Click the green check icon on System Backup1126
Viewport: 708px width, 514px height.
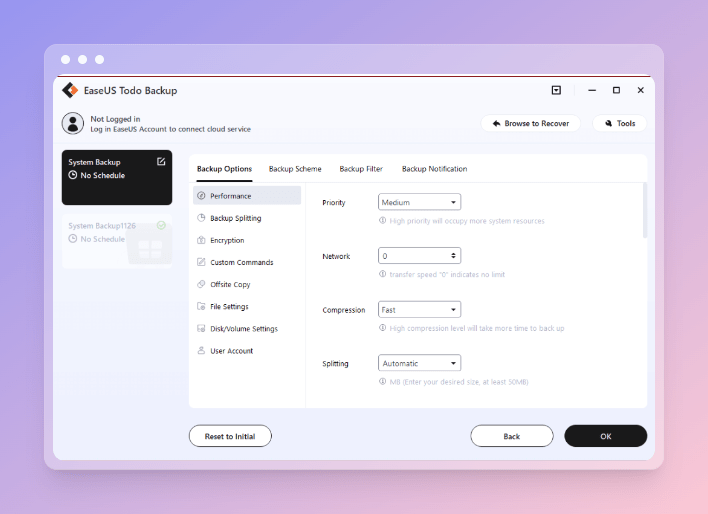tap(161, 225)
